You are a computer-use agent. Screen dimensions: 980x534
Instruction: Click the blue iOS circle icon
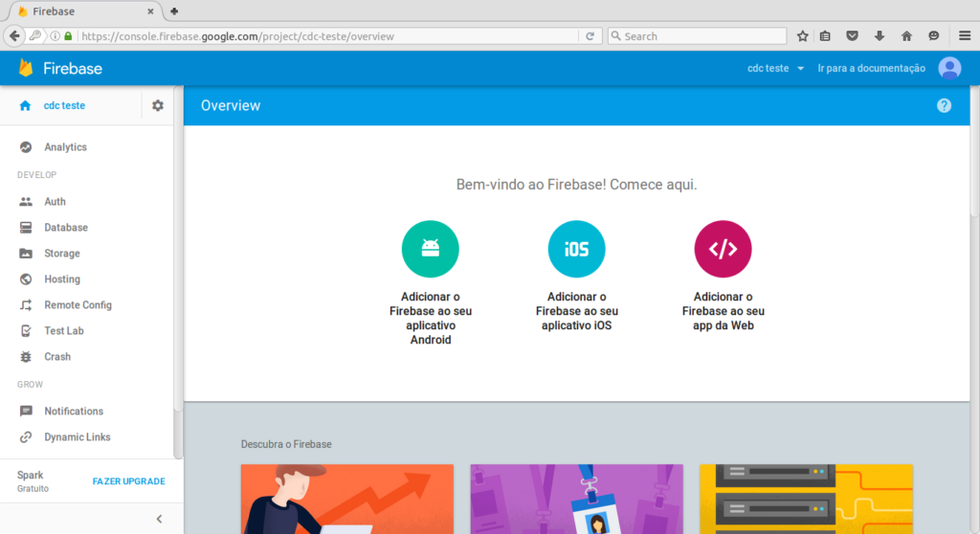pos(576,249)
